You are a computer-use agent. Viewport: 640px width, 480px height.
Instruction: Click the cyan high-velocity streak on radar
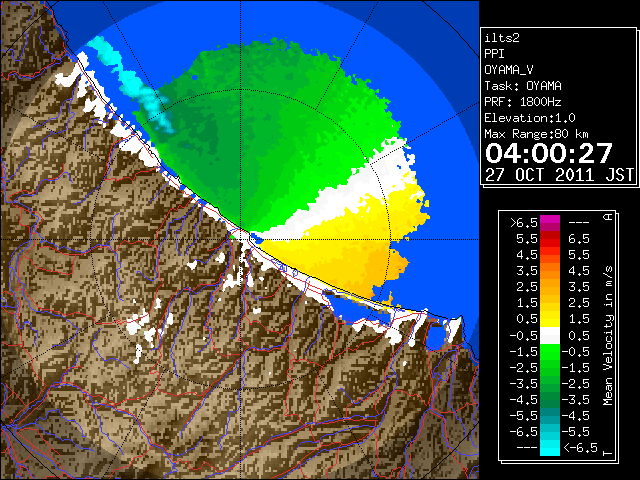135,85
